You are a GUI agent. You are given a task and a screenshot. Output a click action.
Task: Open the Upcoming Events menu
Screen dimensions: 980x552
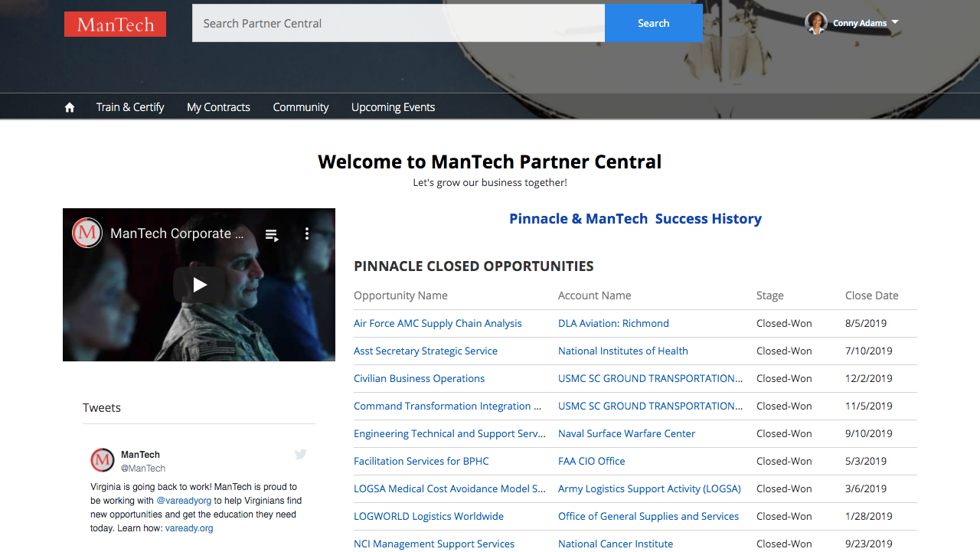pos(393,107)
